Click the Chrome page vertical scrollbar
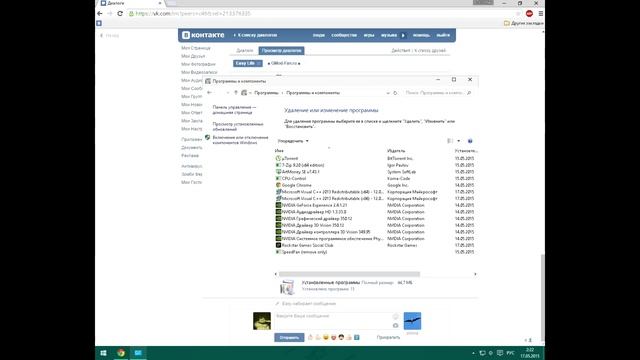 tap(542, 298)
